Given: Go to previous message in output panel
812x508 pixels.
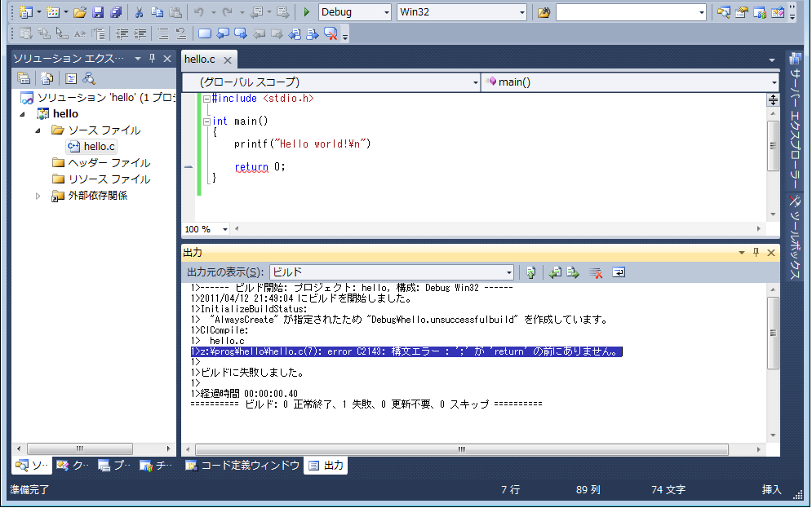Looking at the screenshot, I should [x=555, y=272].
